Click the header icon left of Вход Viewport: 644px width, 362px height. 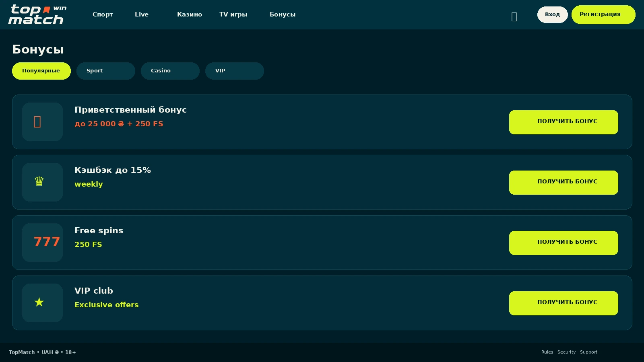coord(514,16)
